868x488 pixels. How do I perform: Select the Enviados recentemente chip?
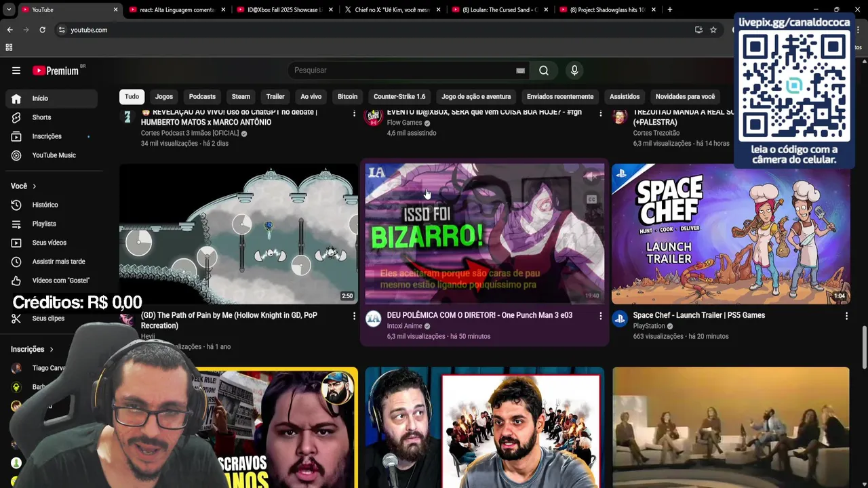coord(560,96)
